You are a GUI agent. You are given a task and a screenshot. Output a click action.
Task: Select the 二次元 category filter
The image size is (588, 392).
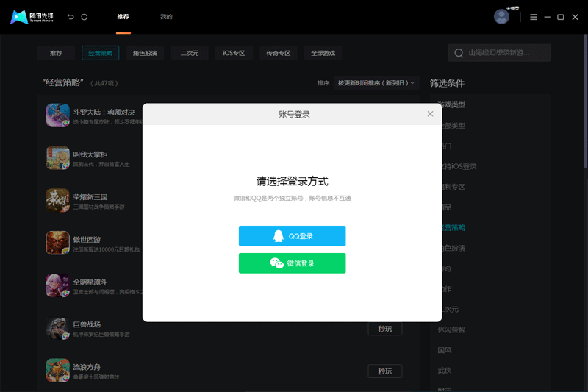[190, 53]
